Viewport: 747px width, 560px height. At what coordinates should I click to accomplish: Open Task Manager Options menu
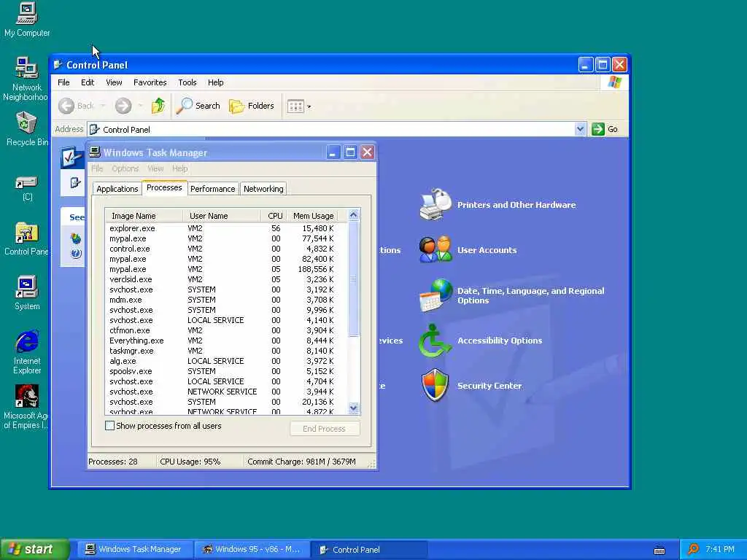click(x=125, y=168)
